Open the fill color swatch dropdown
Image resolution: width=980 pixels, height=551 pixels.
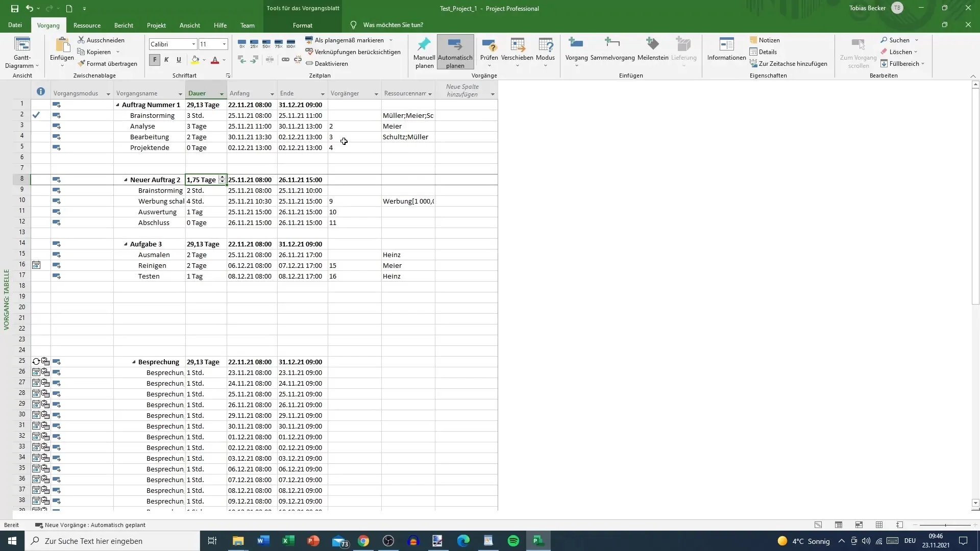click(x=204, y=60)
